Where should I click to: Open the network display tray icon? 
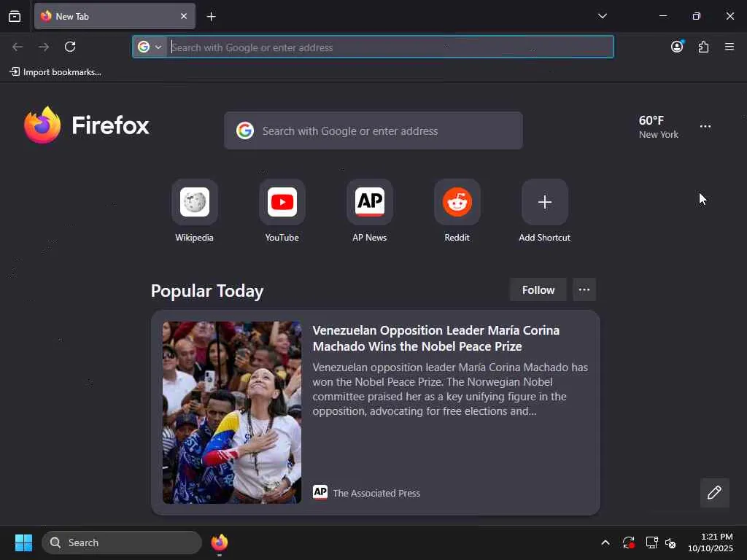coord(651,542)
